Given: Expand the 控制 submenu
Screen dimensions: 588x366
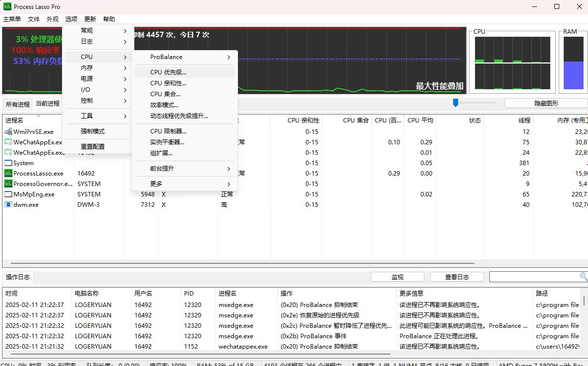Looking at the screenshot, I should [99, 101].
